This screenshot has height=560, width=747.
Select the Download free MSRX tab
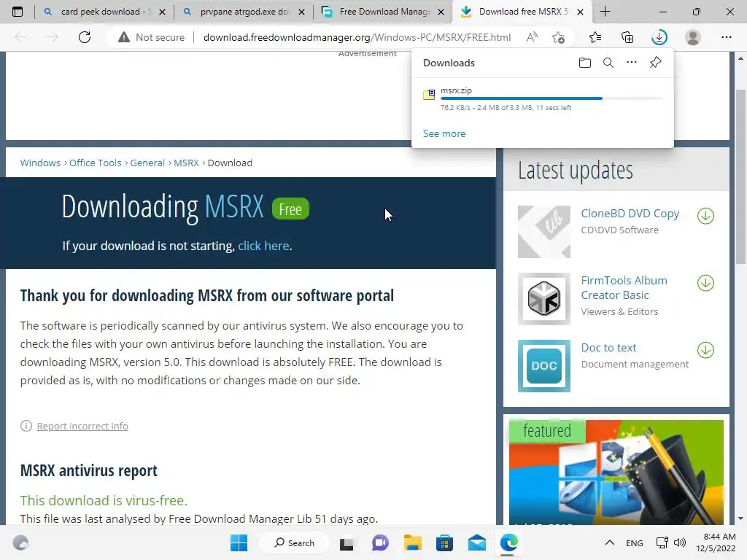[x=522, y=12]
